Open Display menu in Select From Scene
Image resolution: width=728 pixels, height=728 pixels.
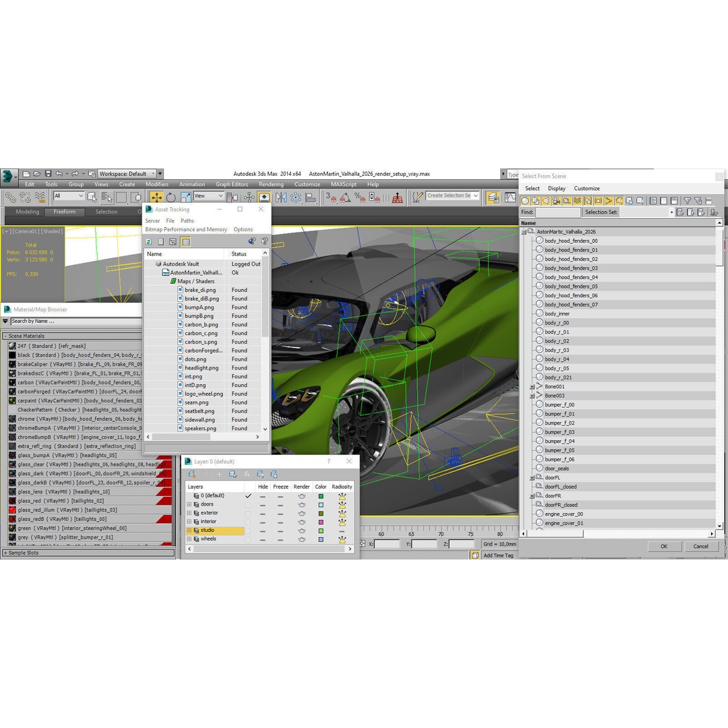tap(556, 189)
